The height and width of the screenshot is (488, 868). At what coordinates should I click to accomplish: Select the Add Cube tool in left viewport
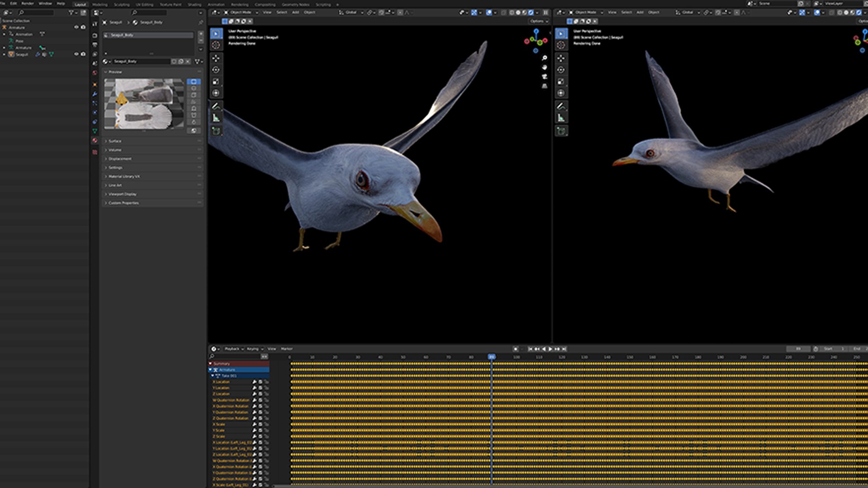[216, 131]
